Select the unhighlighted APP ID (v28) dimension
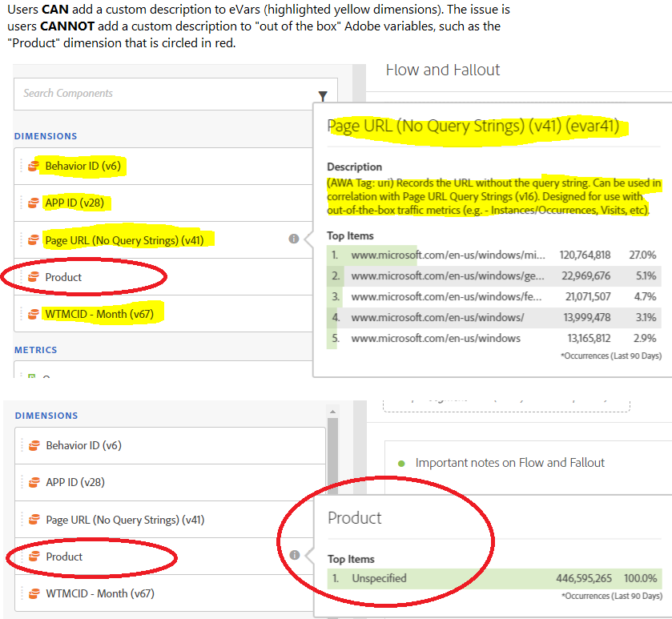The height and width of the screenshot is (619, 672). [75, 482]
